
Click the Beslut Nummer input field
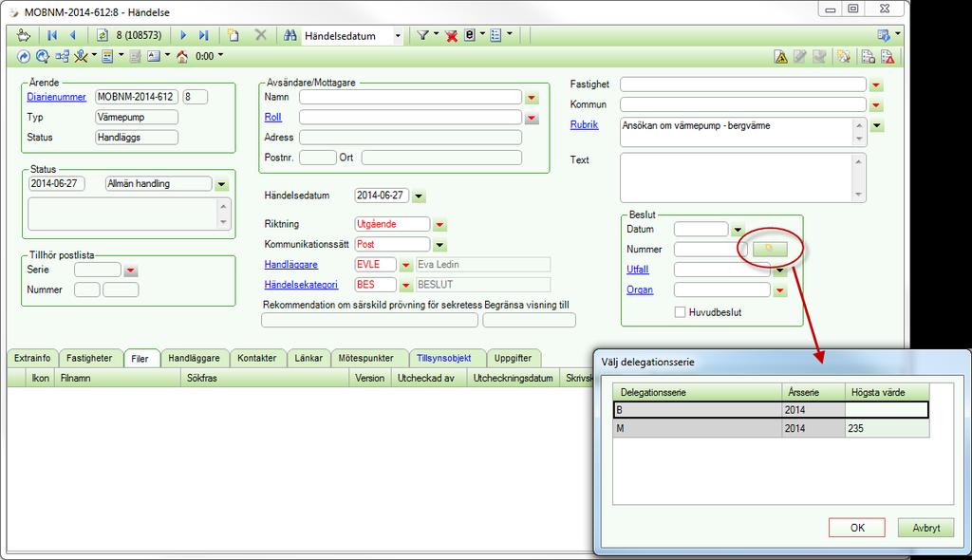[x=711, y=250]
